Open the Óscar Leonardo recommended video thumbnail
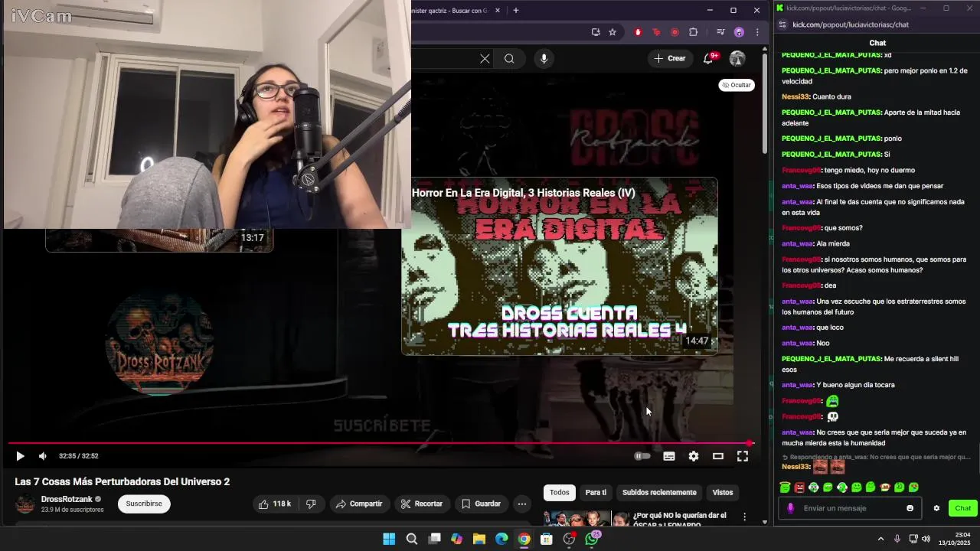 tap(586, 519)
